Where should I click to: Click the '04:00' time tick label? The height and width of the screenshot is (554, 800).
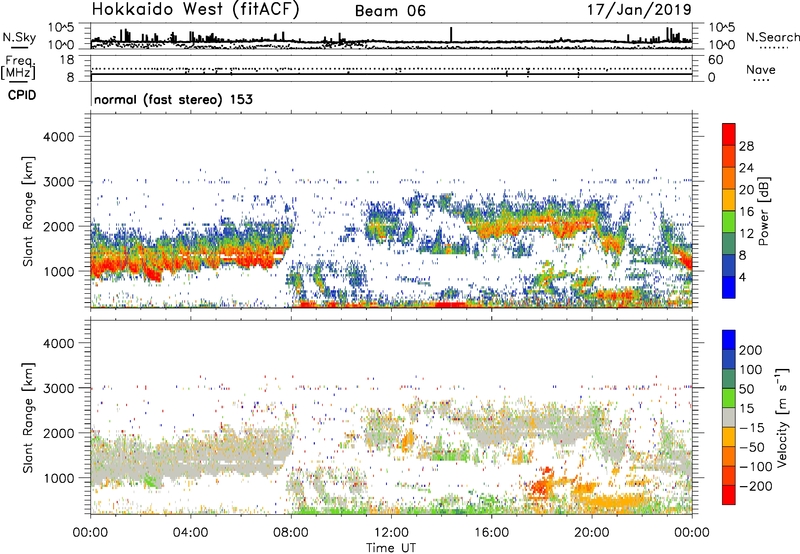click(190, 533)
